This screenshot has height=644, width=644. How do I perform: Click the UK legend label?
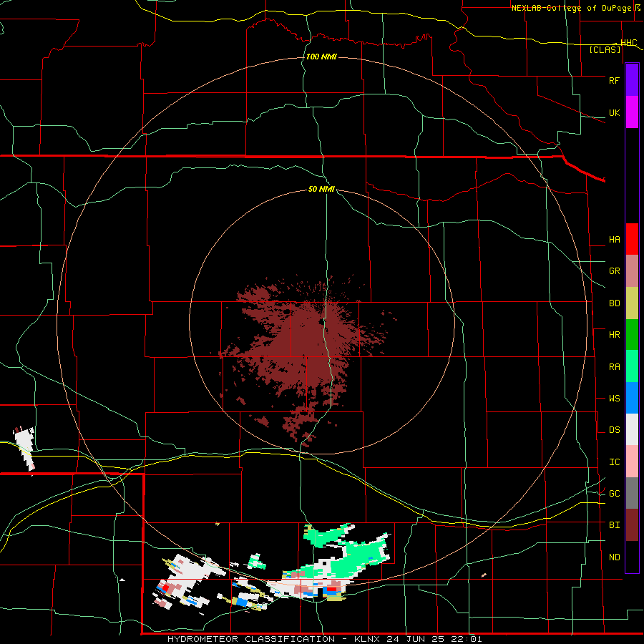click(x=614, y=112)
